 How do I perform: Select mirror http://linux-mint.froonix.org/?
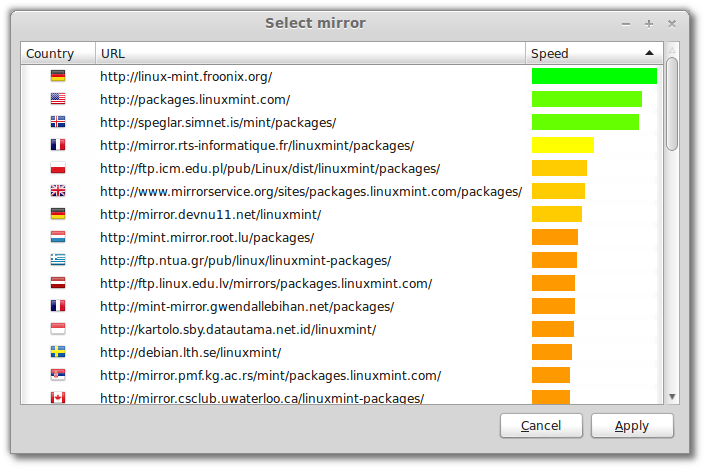click(x=186, y=77)
